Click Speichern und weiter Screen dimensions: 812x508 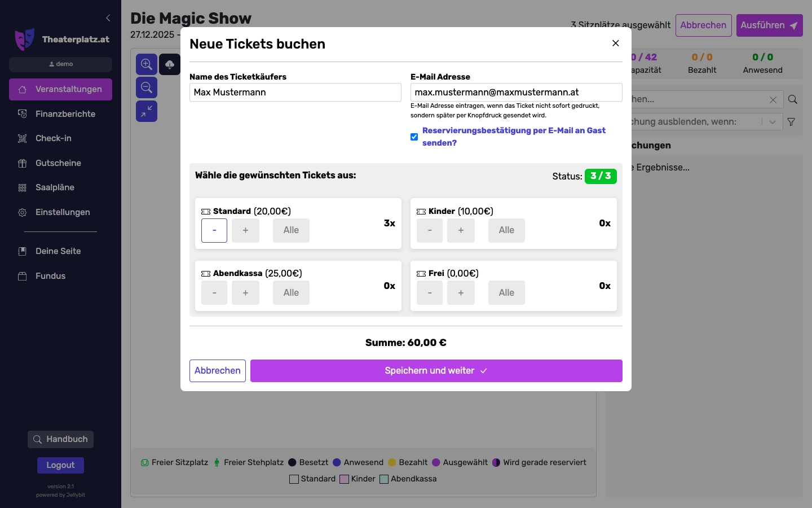436,371
